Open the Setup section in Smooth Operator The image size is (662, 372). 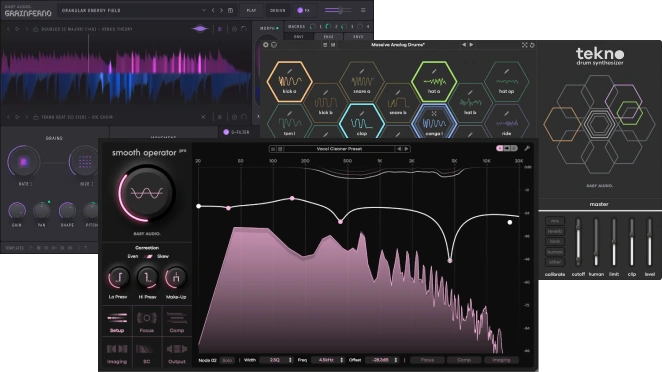point(117,322)
